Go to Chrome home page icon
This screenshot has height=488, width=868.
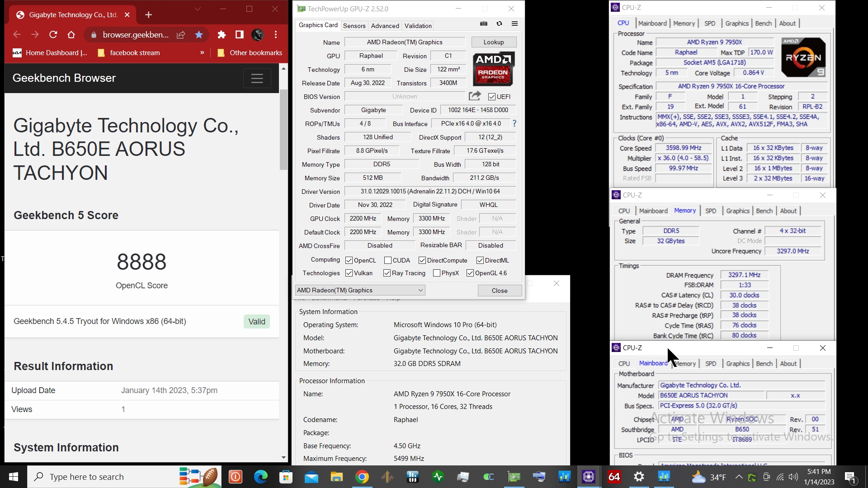point(71,34)
